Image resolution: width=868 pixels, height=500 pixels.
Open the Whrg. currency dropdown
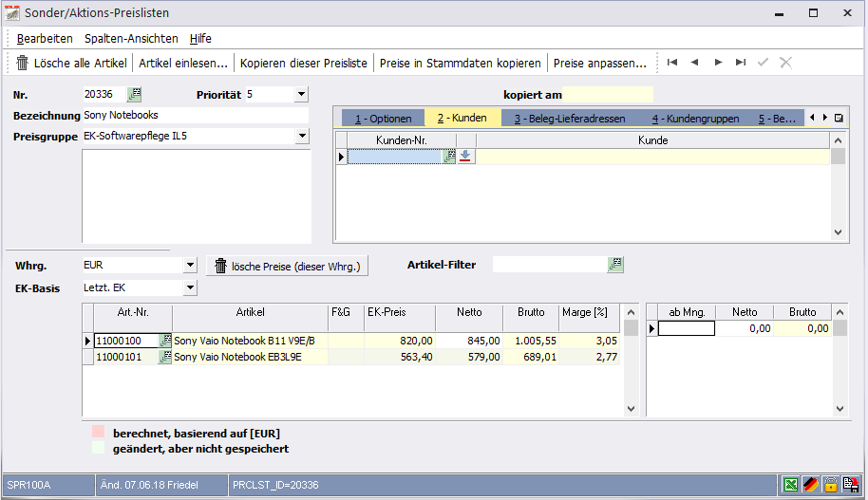pyautogui.click(x=190, y=266)
